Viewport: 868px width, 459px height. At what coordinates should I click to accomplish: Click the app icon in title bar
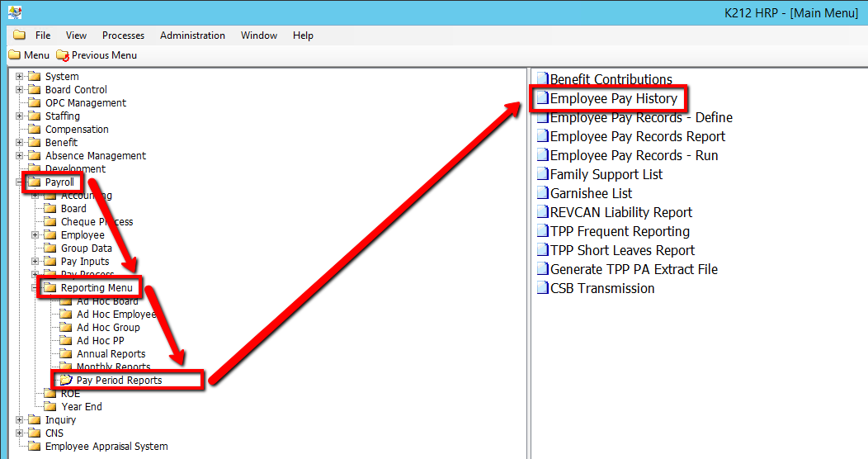(x=15, y=12)
